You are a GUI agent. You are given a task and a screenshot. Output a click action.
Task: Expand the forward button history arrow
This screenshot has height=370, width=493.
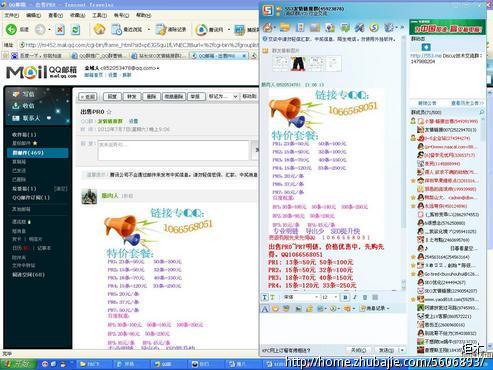tap(50, 30)
